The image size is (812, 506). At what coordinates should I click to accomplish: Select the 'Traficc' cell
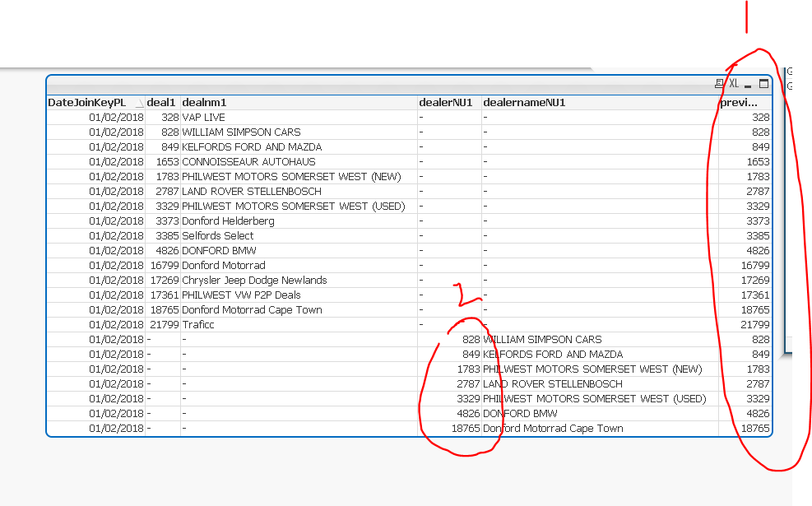(198, 325)
